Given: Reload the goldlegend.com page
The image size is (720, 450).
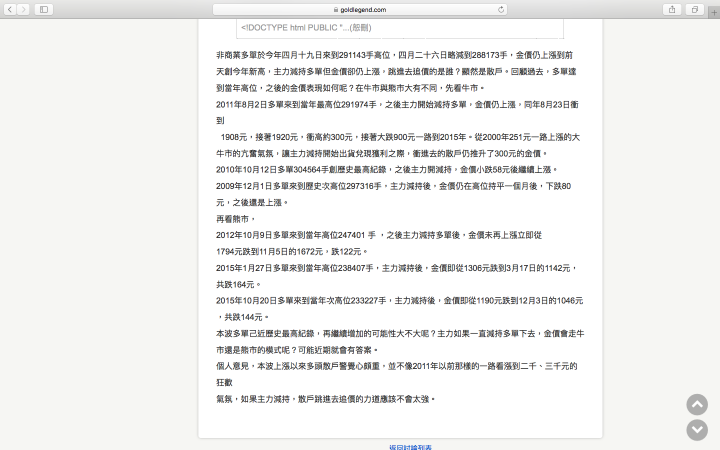Looking at the screenshot, I should 501,9.
